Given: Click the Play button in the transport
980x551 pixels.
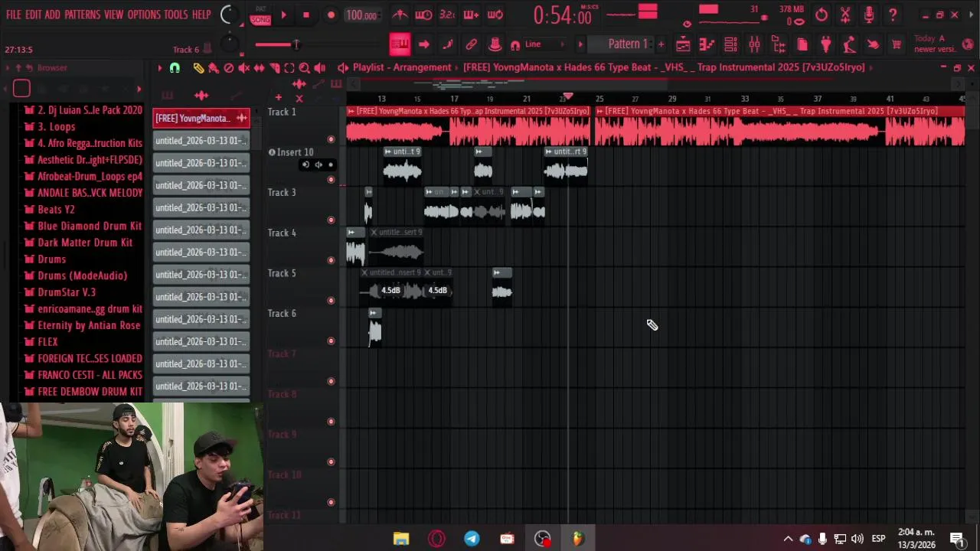Looking at the screenshot, I should click(283, 15).
